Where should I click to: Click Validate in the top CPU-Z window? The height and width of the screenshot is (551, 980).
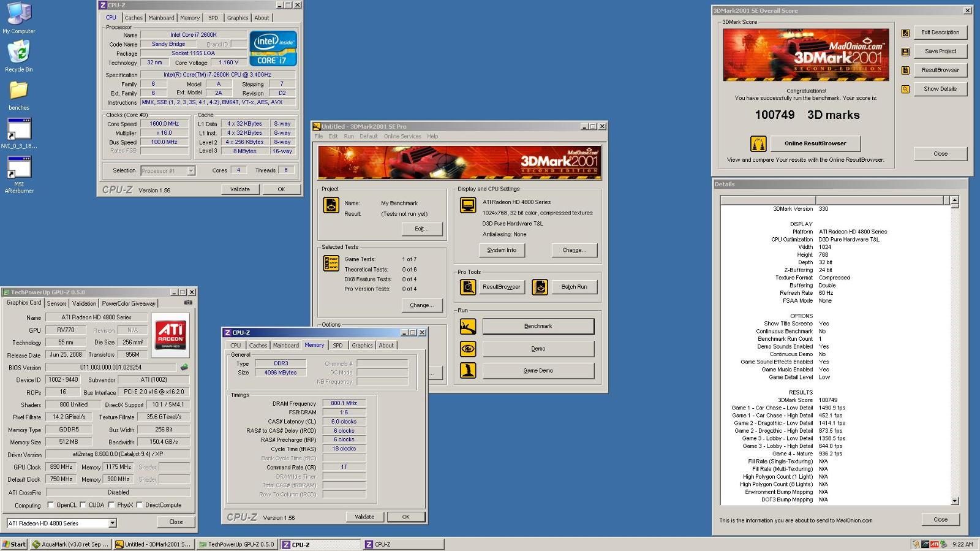click(240, 189)
